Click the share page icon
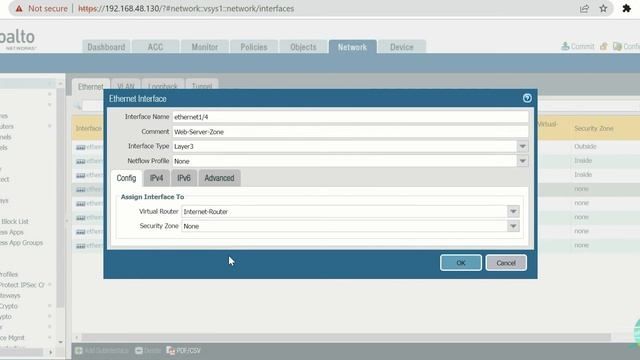 584,9
